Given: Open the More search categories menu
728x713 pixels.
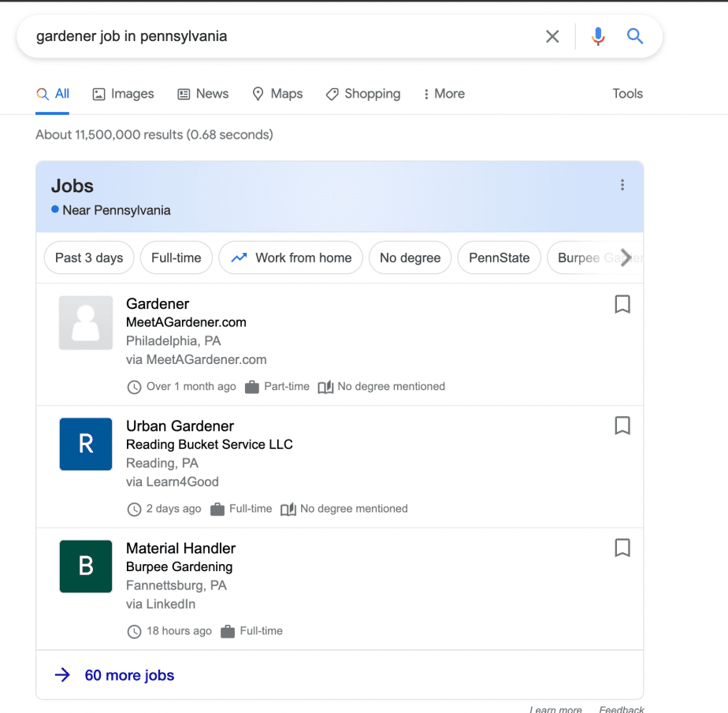Looking at the screenshot, I should 444,94.
